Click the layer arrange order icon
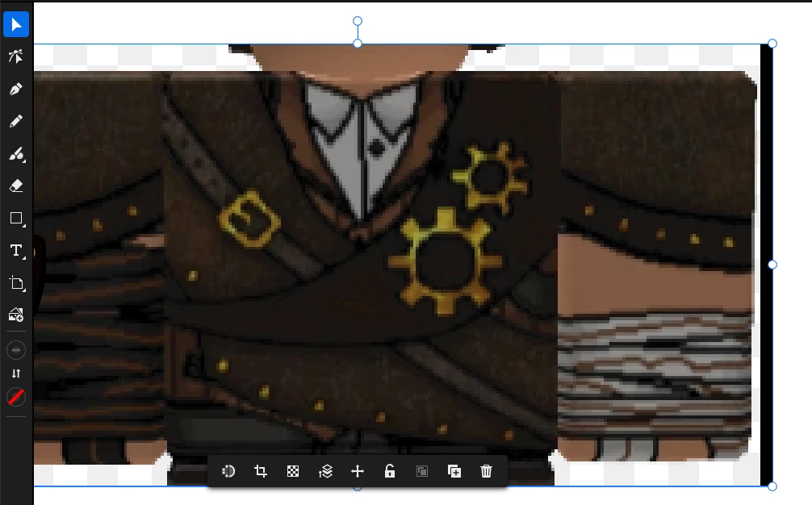 coord(325,471)
